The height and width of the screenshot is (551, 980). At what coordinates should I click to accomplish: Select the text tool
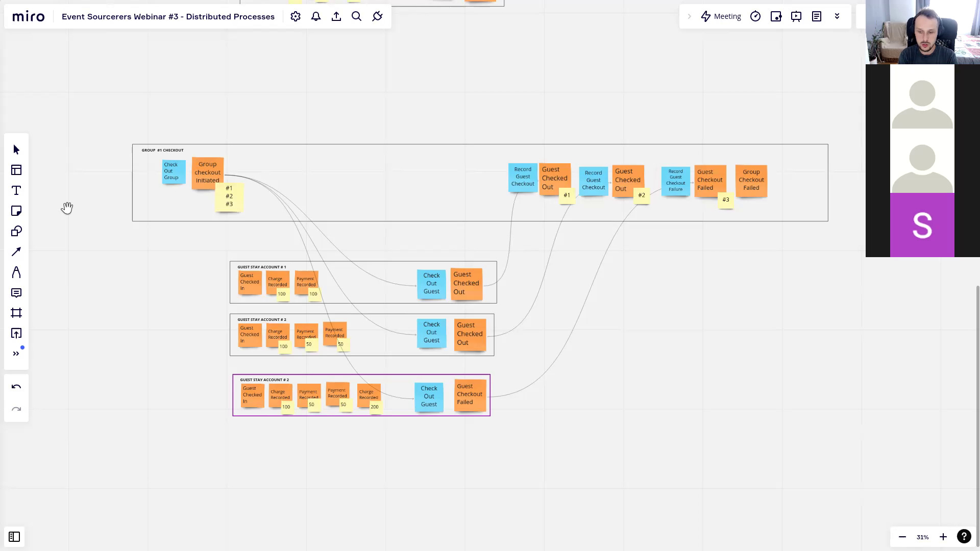tap(16, 190)
